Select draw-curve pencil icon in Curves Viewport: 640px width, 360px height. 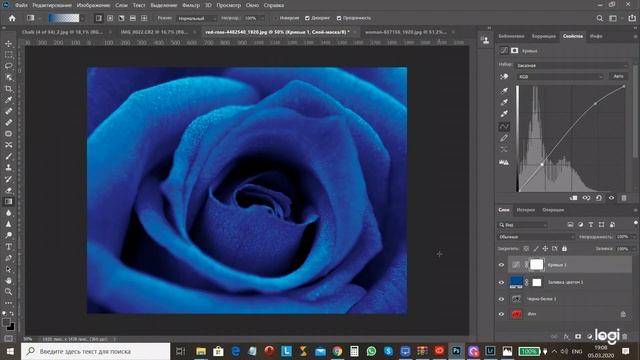click(x=504, y=138)
